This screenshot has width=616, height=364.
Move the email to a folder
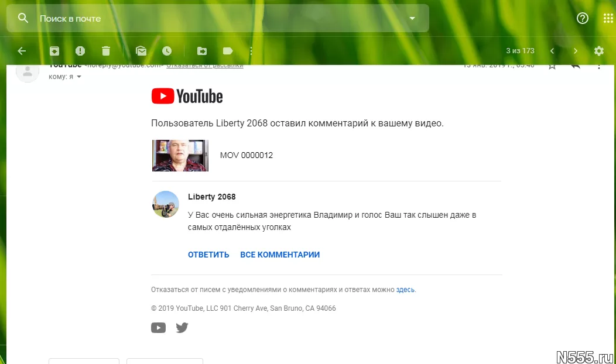(202, 51)
